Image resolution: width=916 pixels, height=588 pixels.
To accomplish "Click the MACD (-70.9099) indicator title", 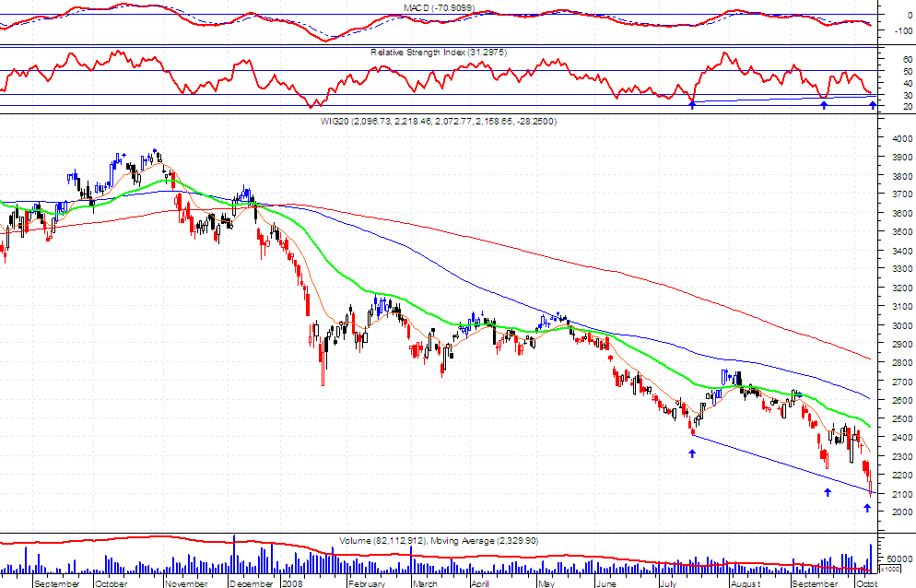I will click(439, 7).
